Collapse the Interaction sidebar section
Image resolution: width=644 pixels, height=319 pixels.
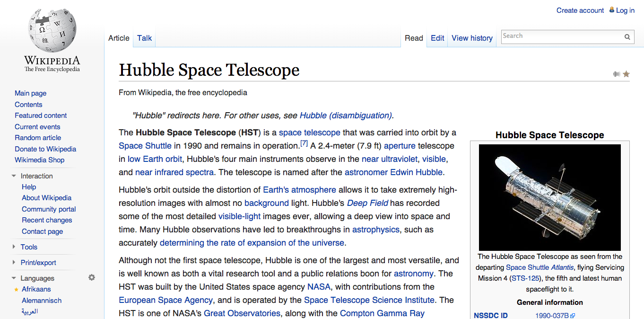click(x=14, y=176)
